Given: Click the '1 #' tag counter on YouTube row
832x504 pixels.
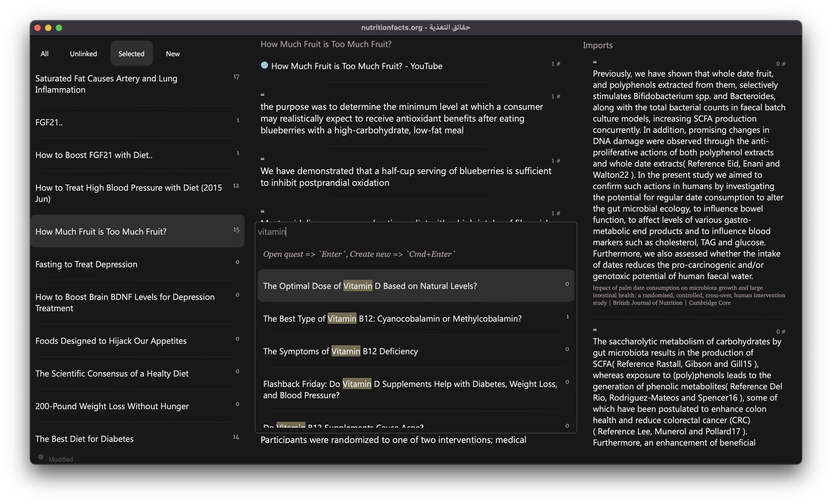Looking at the screenshot, I should [x=556, y=64].
